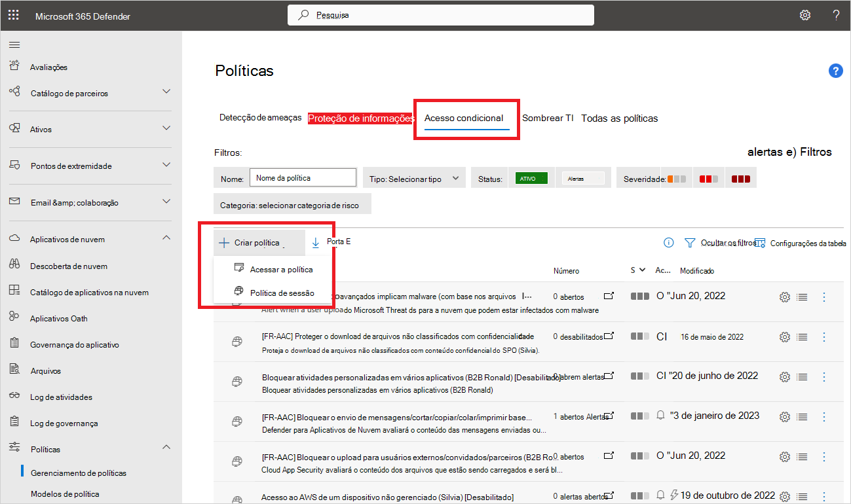Collapse the Políticas sidebar chevron
Image resolution: width=851 pixels, height=504 pixels.
[166, 447]
